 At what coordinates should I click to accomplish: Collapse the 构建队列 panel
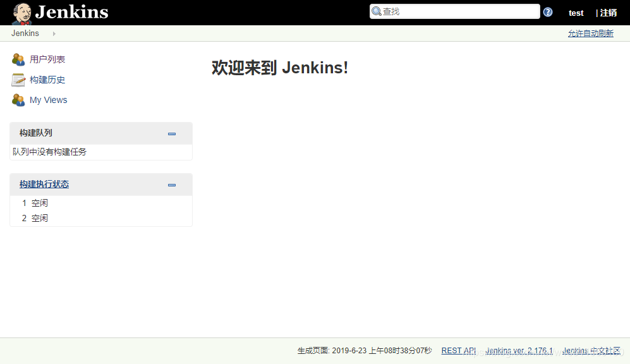coord(172,134)
